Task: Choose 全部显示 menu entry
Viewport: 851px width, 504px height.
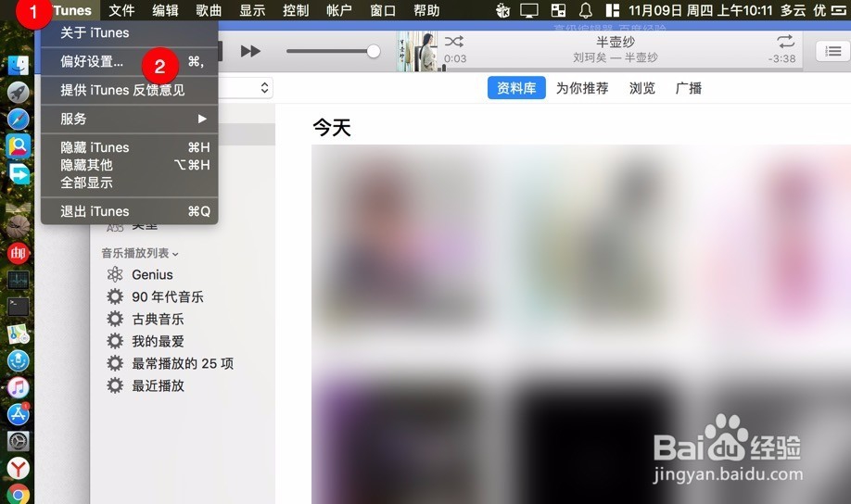Action: (x=129, y=183)
